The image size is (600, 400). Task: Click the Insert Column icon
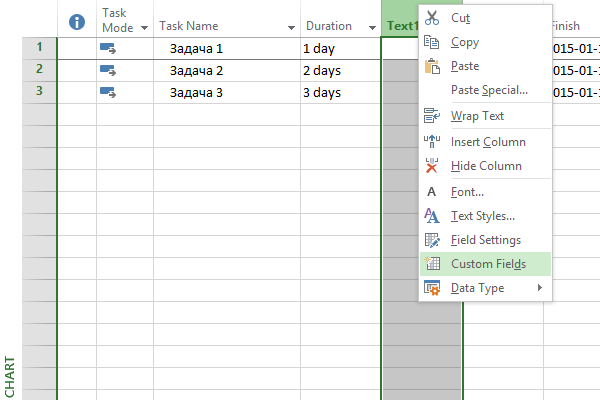pyautogui.click(x=432, y=141)
